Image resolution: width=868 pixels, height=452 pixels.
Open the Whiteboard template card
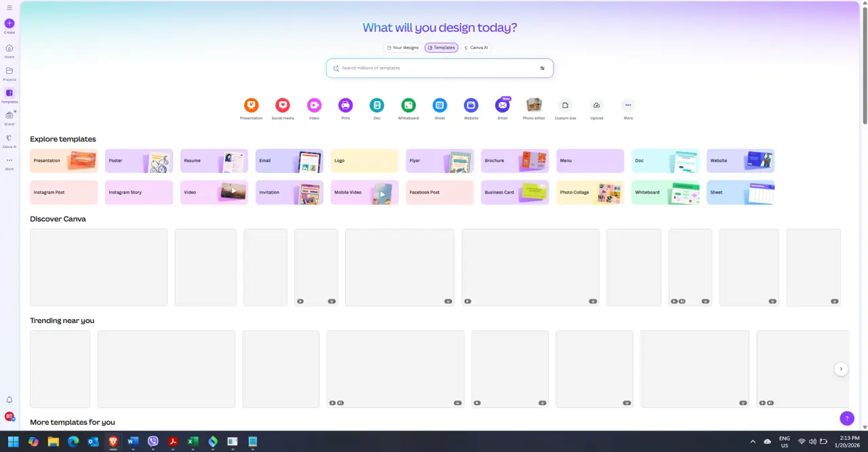click(665, 193)
